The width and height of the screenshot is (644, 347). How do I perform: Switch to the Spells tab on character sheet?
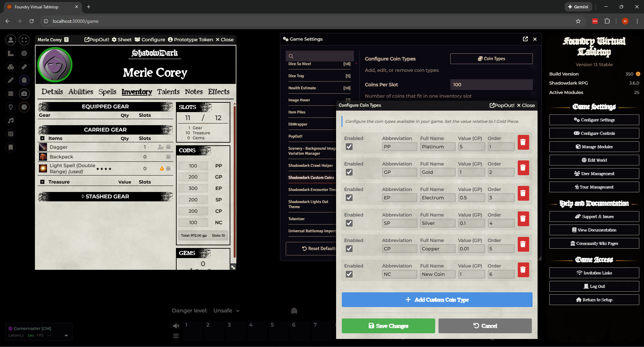[107, 92]
